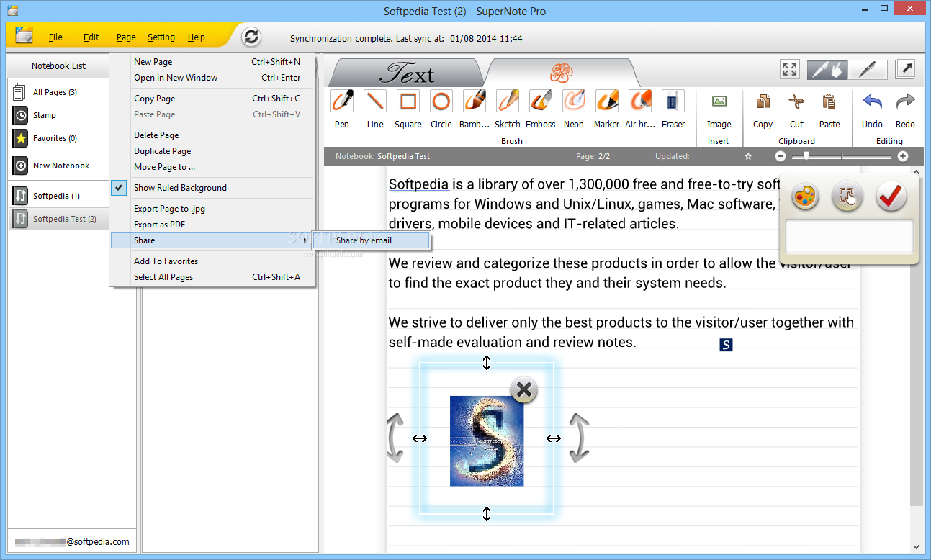
Task: Expand the Share submenu arrow
Action: click(x=305, y=240)
